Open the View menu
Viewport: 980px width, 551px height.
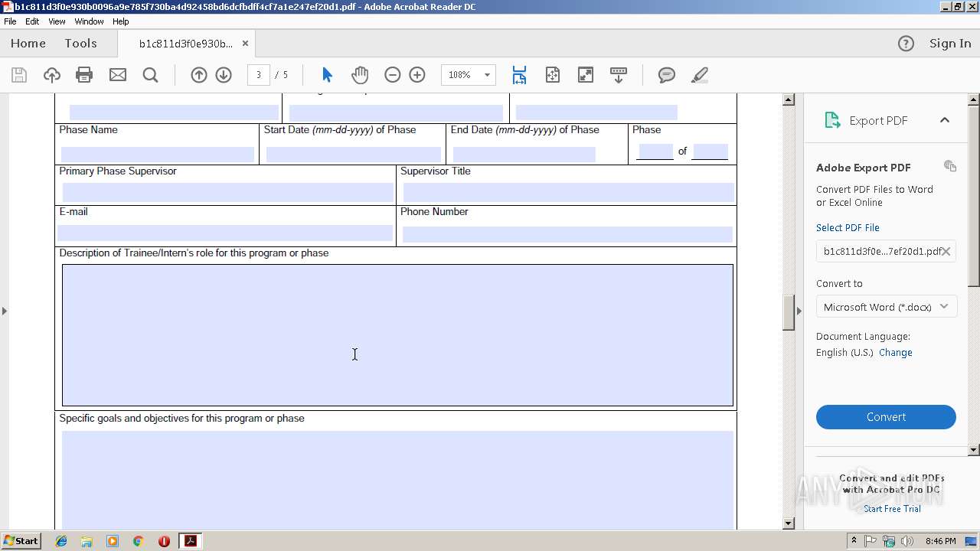(57, 21)
